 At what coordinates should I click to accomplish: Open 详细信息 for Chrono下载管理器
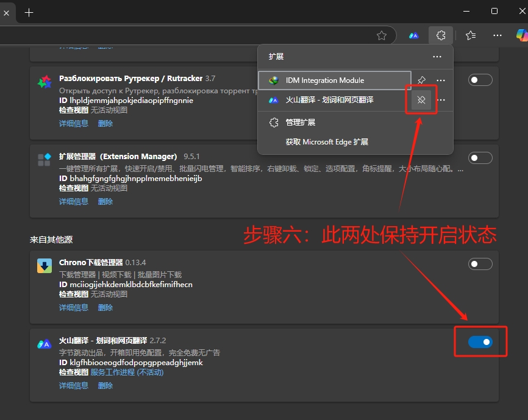tap(74, 308)
